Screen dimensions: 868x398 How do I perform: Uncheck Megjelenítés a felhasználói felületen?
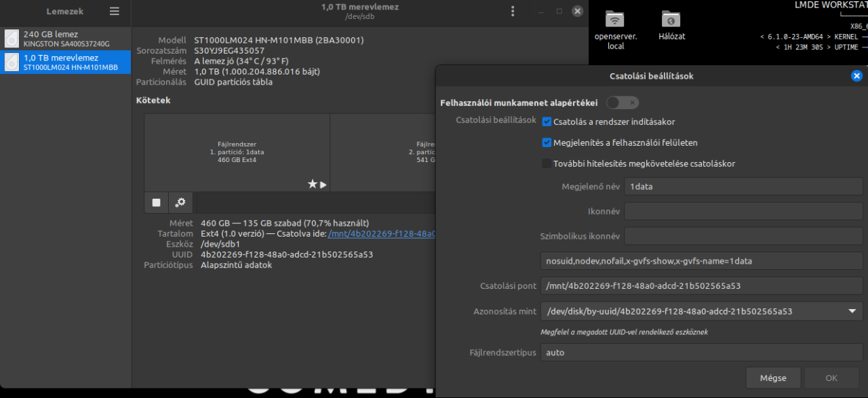tap(547, 143)
